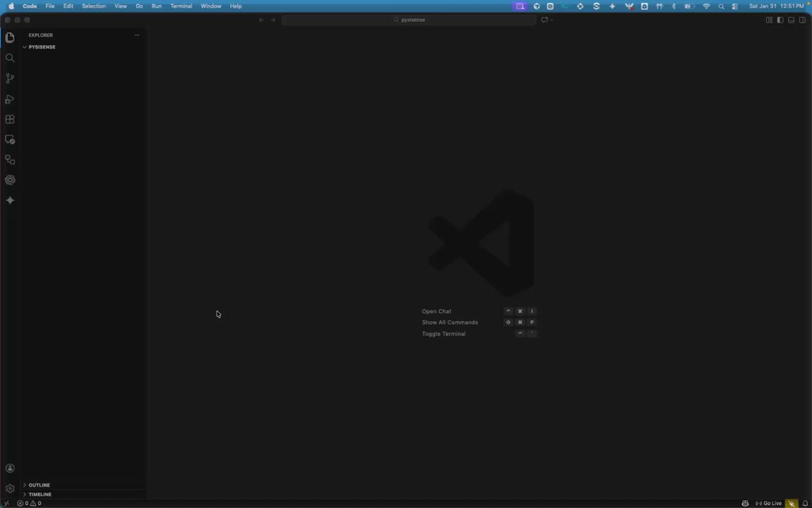812x508 pixels.
Task: Open the dropdown arrow next to the chat icon
Action: (x=551, y=20)
